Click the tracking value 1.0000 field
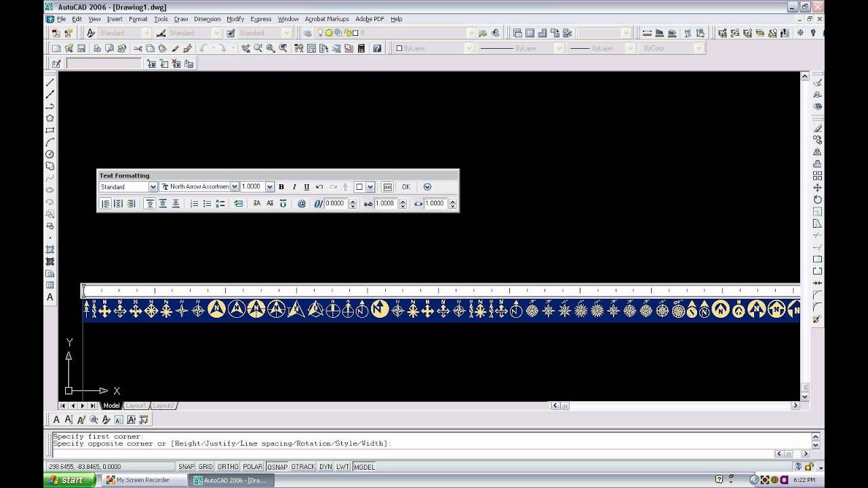This screenshot has width=868, height=488. 384,203
